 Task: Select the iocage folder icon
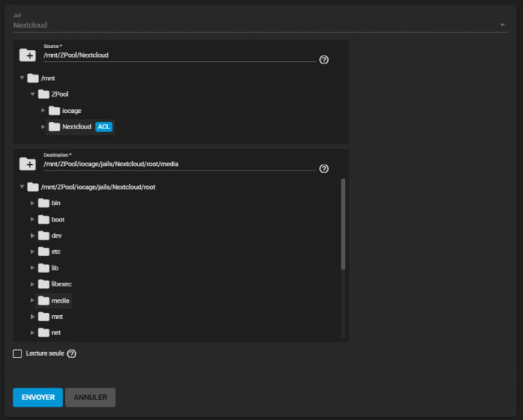coord(55,111)
